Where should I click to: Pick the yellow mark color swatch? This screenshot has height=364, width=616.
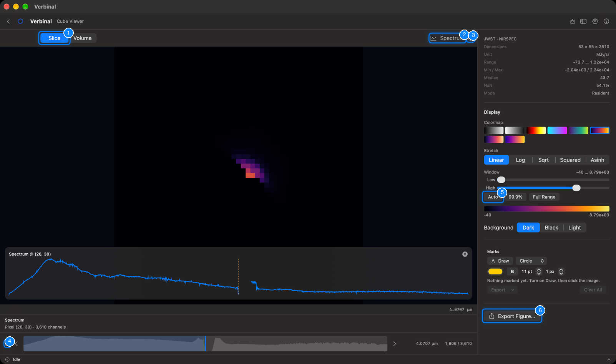click(495, 271)
